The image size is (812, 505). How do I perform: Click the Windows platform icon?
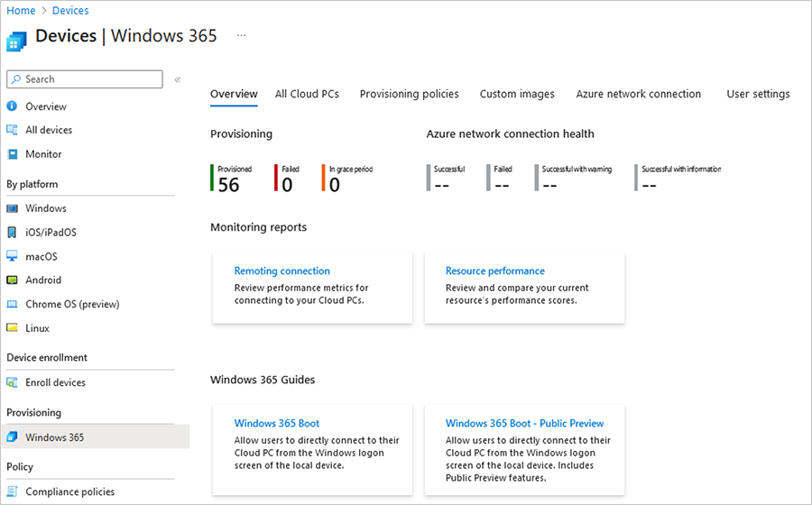[x=12, y=208]
